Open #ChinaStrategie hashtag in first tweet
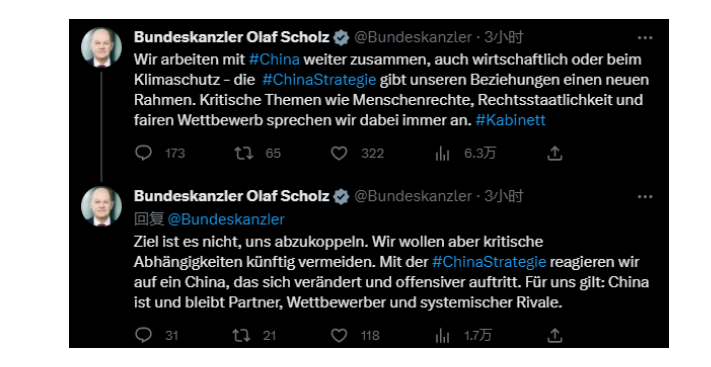Image resolution: width=711 pixels, height=367 pixels. (x=319, y=80)
